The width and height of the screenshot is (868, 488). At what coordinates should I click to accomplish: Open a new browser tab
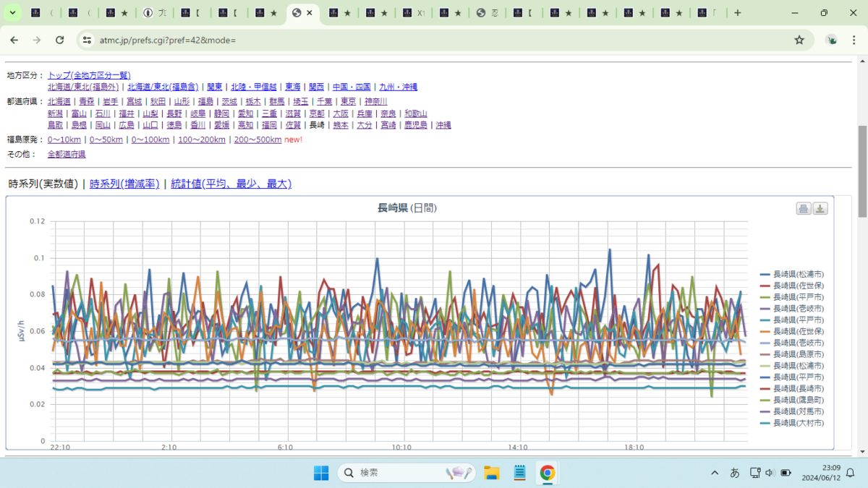pos(738,13)
